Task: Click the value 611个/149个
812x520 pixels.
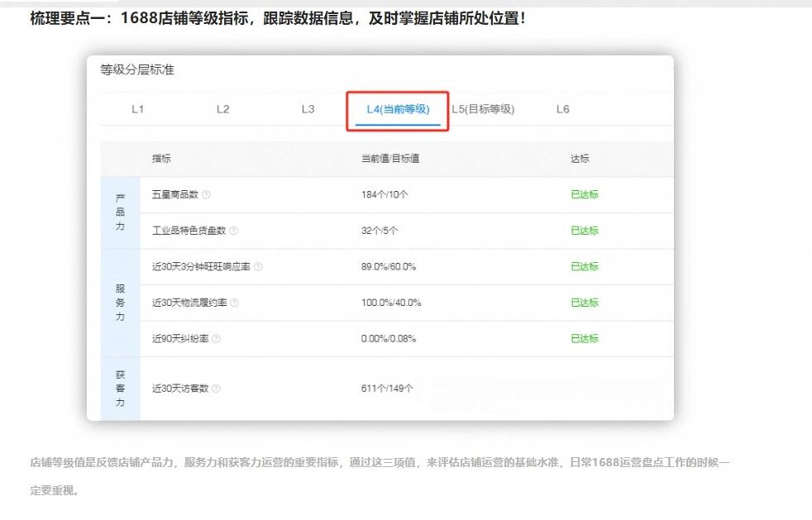Action: 387,389
